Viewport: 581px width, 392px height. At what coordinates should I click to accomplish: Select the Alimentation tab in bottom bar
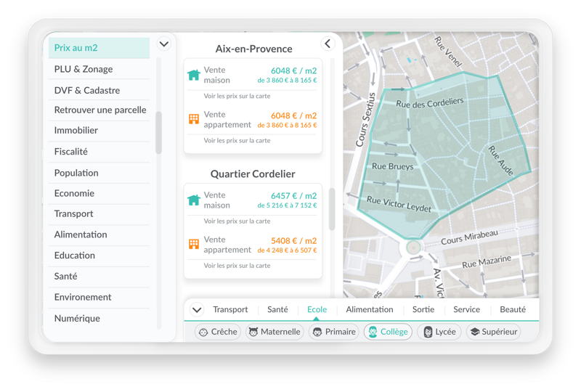coord(370,309)
